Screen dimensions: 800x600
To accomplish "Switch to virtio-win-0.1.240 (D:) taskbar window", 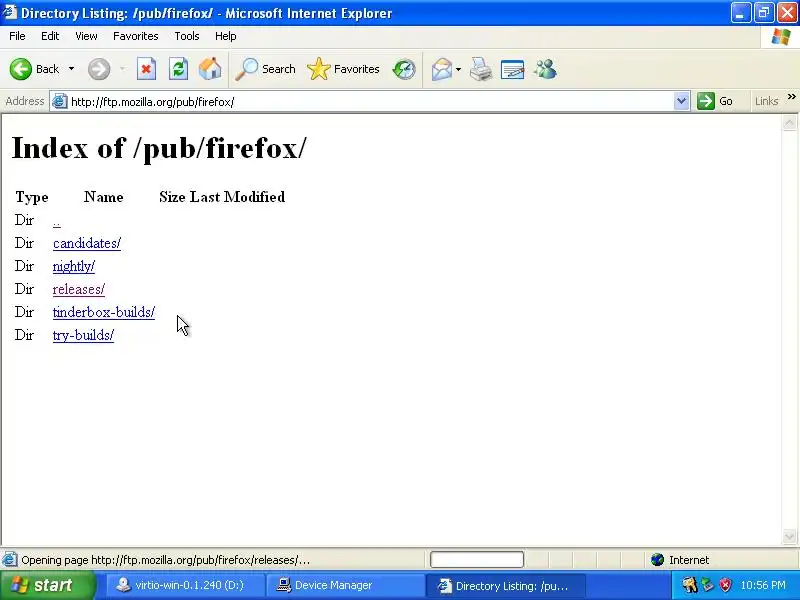I will coord(186,585).
